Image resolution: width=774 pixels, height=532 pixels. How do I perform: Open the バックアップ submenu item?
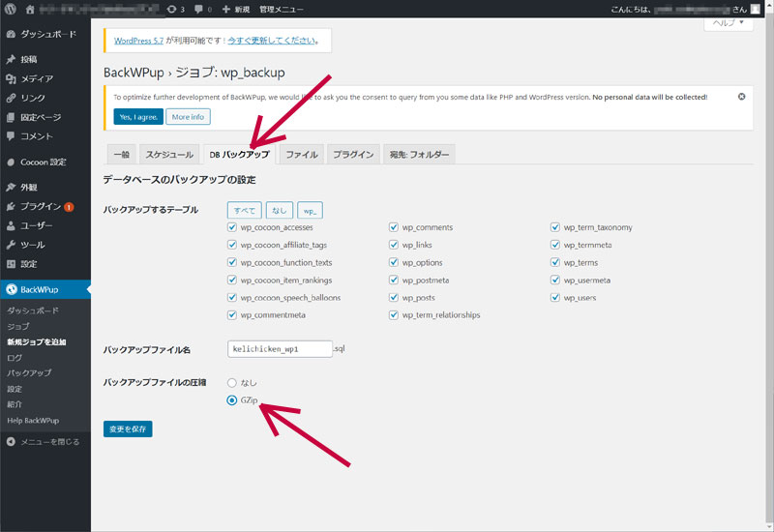coord(29,372)
